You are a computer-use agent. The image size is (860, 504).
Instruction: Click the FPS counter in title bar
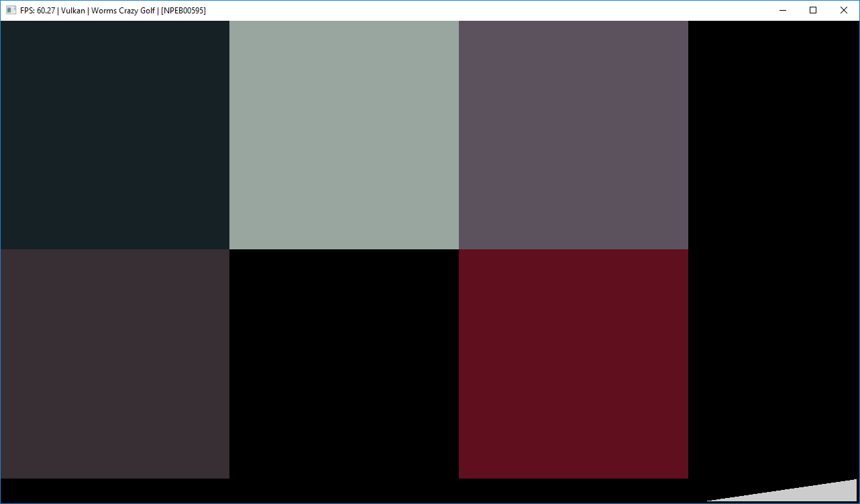(38, 11)
